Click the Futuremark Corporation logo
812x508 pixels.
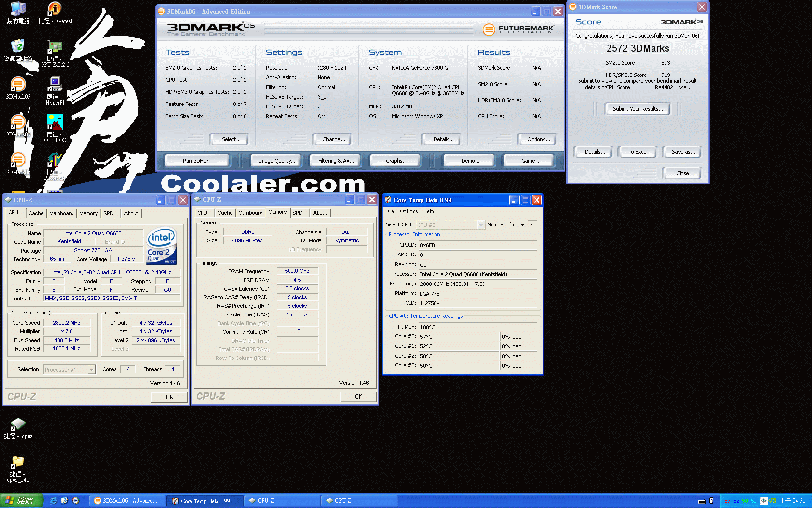[x=519, y=30]
